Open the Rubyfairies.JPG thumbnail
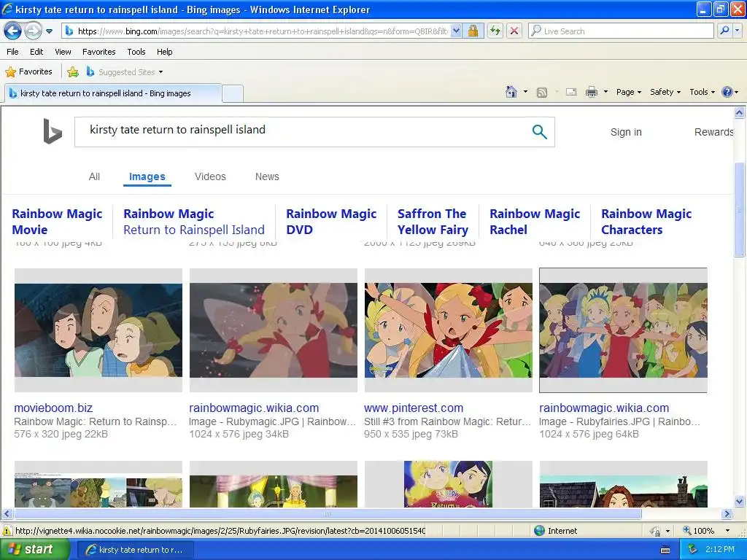The height and width of the screenshot is (560, 747). tap(623, 330)
